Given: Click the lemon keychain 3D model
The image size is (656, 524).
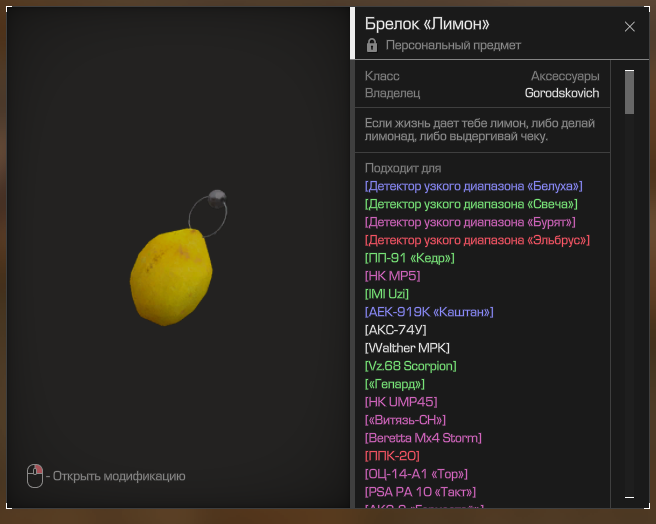Looking at the screenshot, I should 173,277.
